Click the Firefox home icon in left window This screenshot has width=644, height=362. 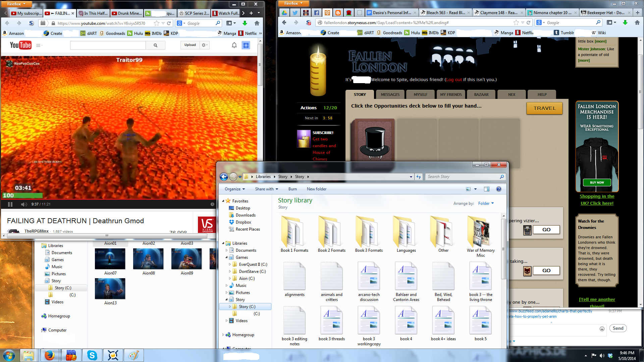pyautogui.click(x=257, y=23)
